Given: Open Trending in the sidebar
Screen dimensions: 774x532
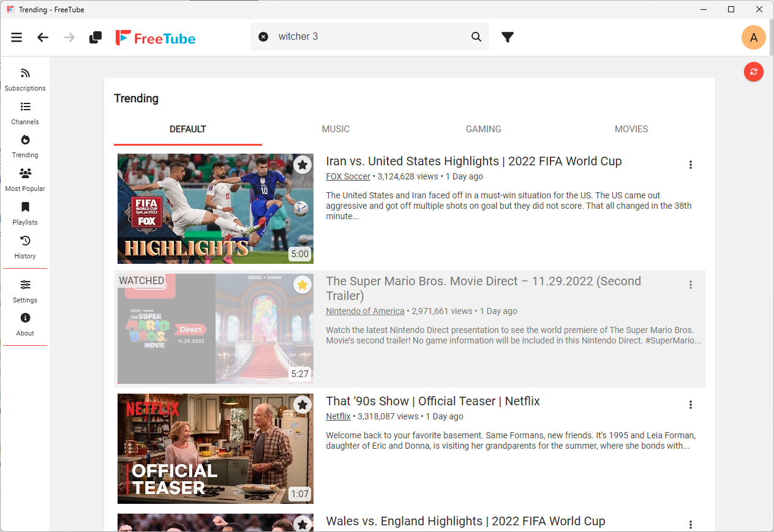Looking at the screenshot, I should click(x=25, y=147).
